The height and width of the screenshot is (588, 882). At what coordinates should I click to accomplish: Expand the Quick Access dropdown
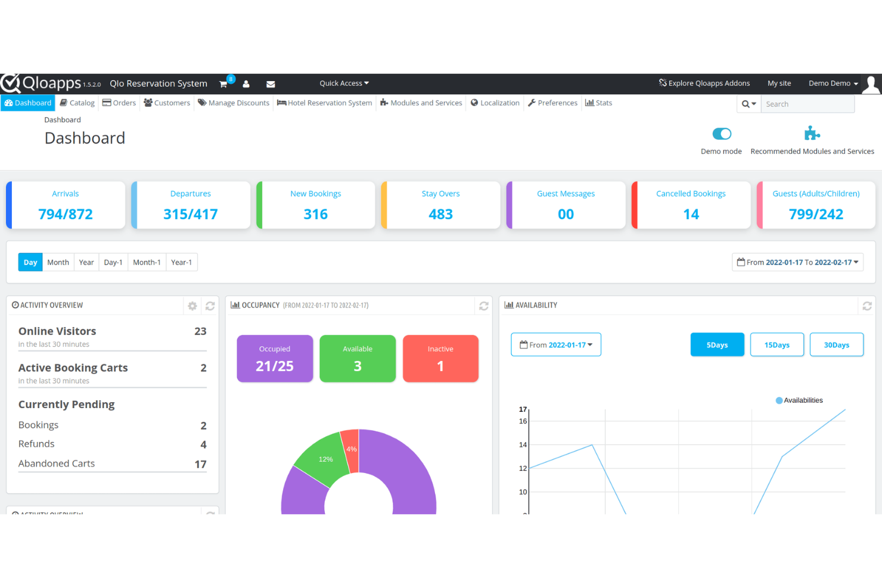pyautogui.click(x=344, y=83)
